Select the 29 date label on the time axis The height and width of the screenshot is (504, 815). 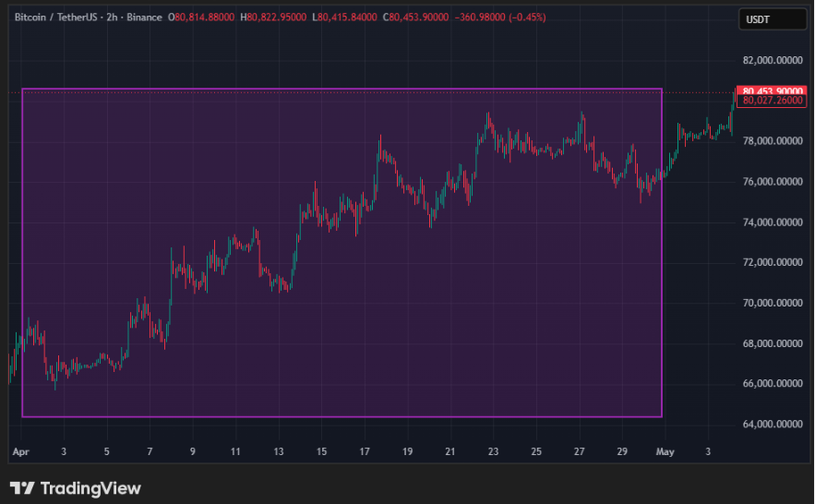pyautogui.click(x=622, y=451)
